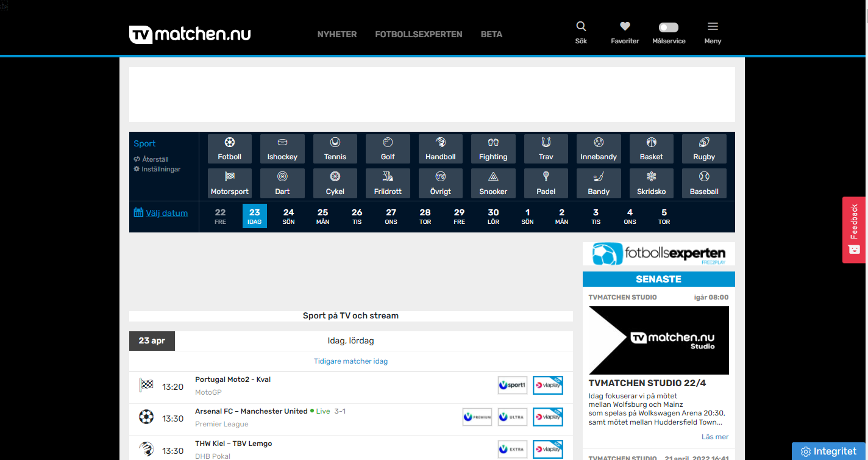Open sport Inställningar settings
Viewport: 868px width, 460px height.
pyautogui.click(x=157, y=169)
